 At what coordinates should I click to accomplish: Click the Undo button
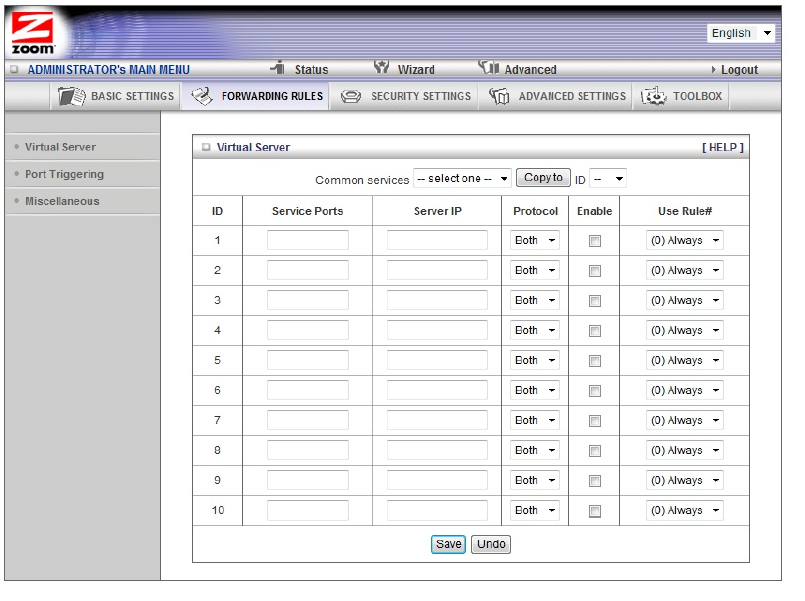pyautogui.click(x=491, y=544)
